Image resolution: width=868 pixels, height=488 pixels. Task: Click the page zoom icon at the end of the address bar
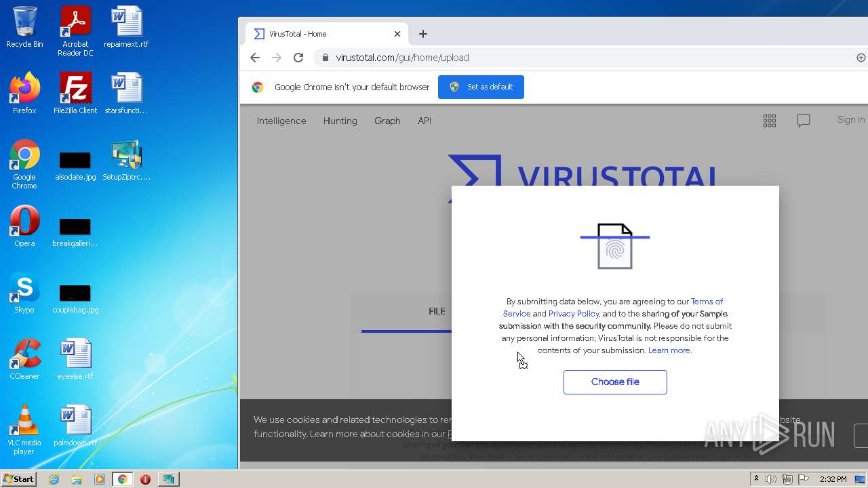pyautogui.click(x=861, y=58)
